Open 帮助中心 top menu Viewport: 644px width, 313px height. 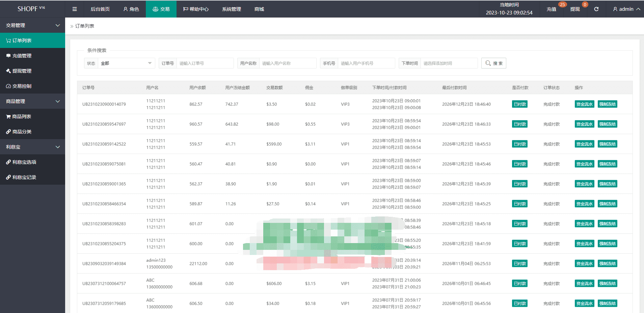[x=196, y=9]
